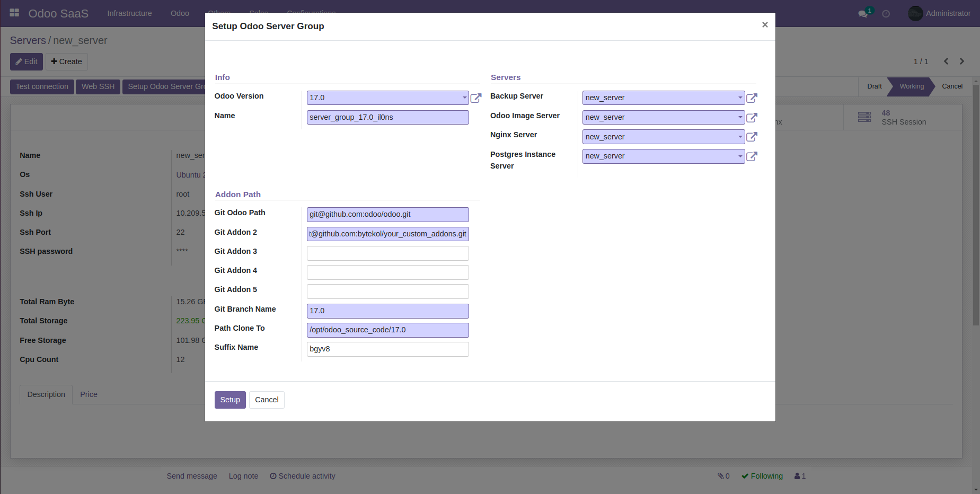Open the activities clock icon in the top bar
Viewport: 980px width, 494px height.
(886, 13)
